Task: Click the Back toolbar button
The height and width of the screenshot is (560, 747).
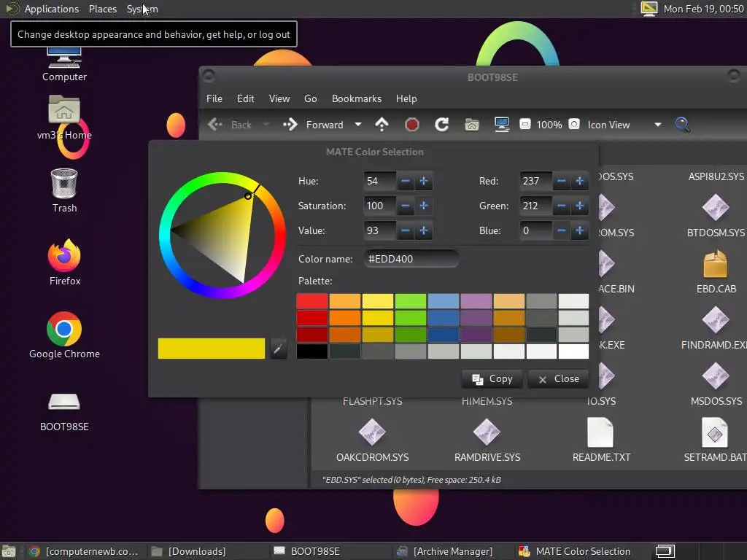Action: (230, 125)
